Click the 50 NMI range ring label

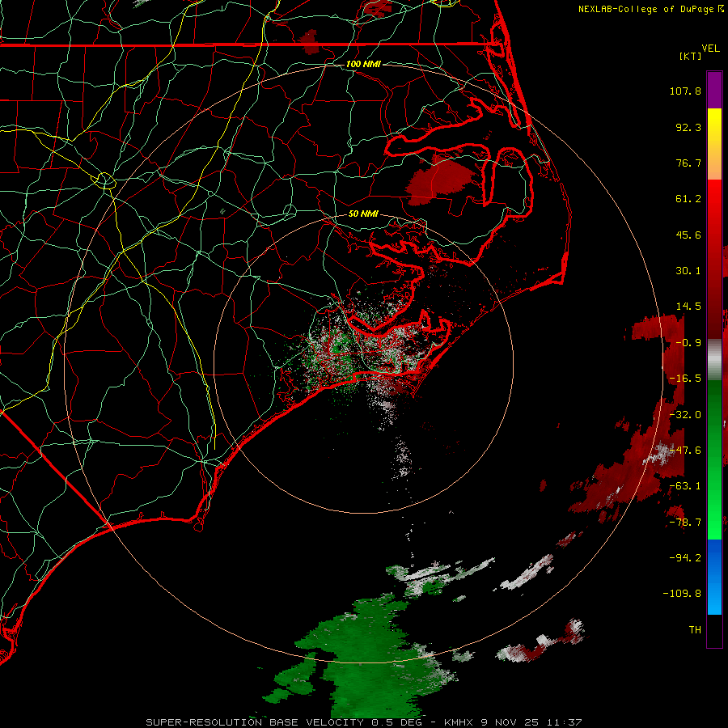(x=363, y=214)
